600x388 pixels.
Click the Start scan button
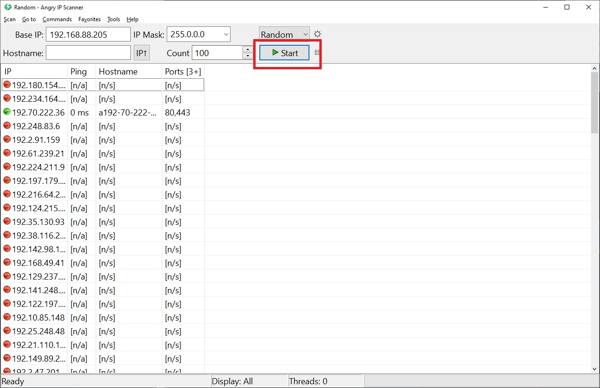(x=284, y=53)
